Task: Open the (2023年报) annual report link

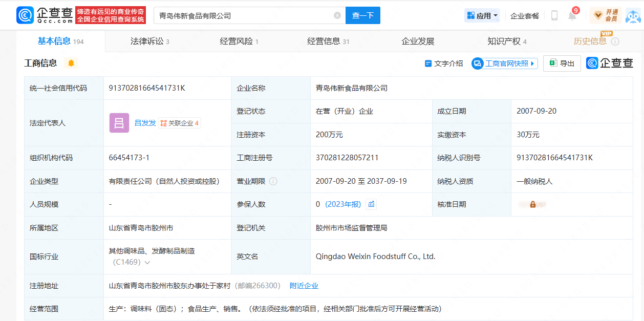Action: click(x=343, y=204)
